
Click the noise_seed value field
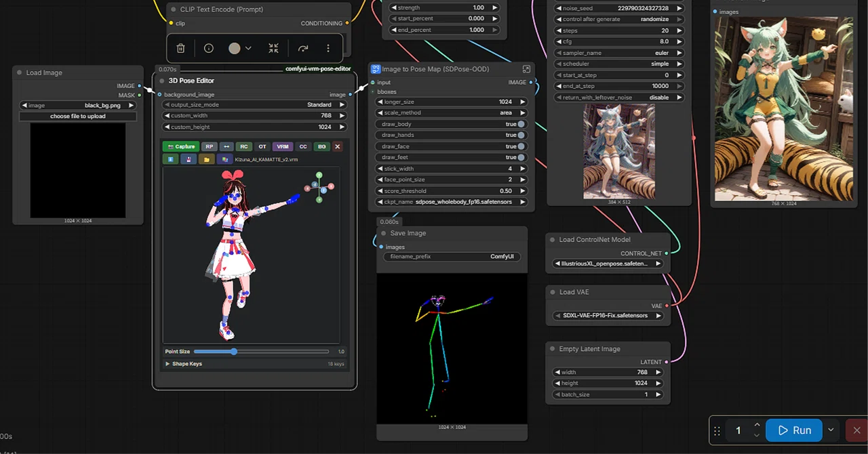[x=618, y=8]
